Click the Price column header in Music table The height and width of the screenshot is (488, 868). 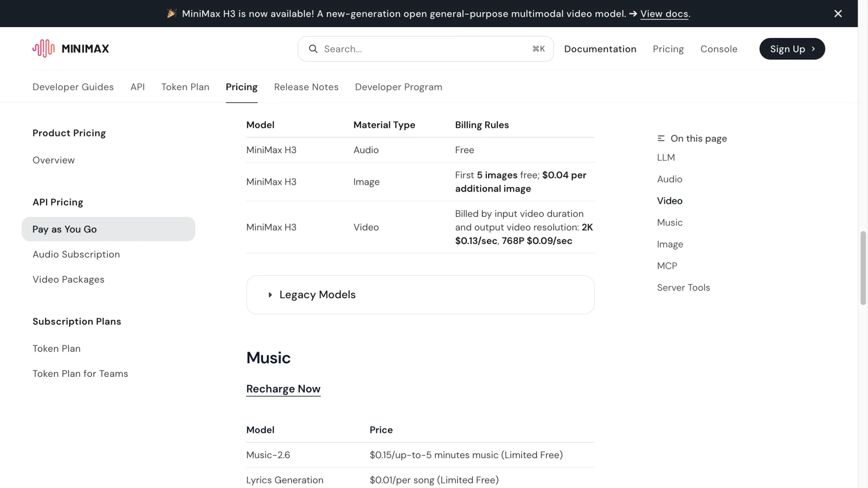click(x=381, y=430)
